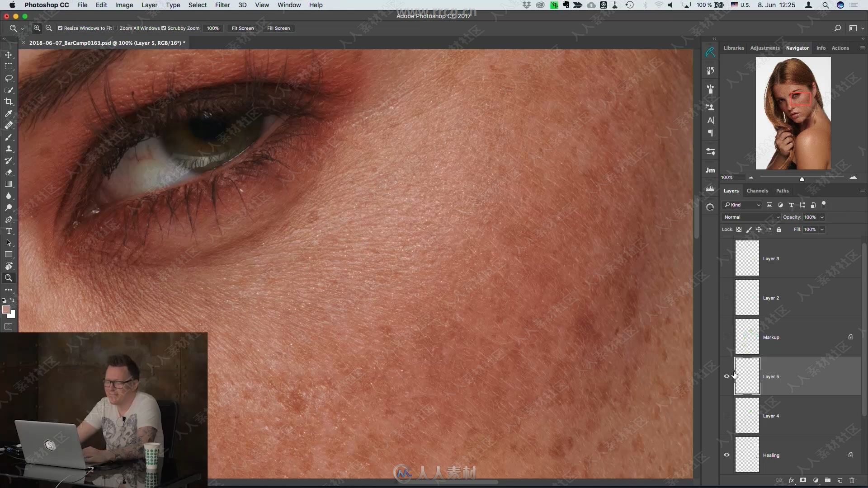Select the Path Selection tool
The height and width of the screenshot is (488, 868).
click(9, 243)
